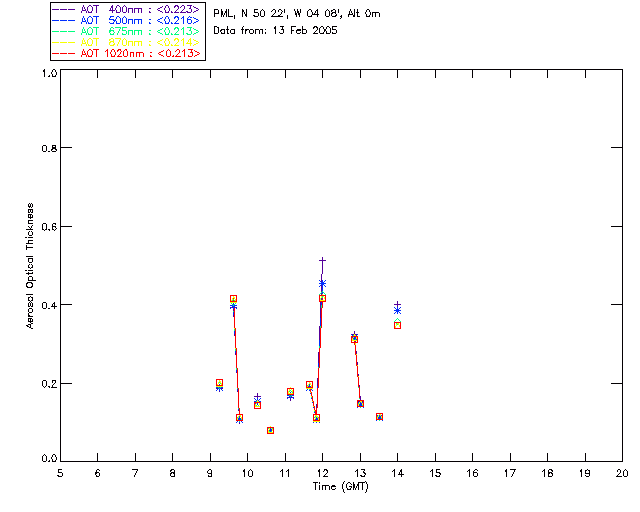Click the x-axis tick label 9
Image resolution: width=640 pixels, height=512 pixels.
[210, 473]
